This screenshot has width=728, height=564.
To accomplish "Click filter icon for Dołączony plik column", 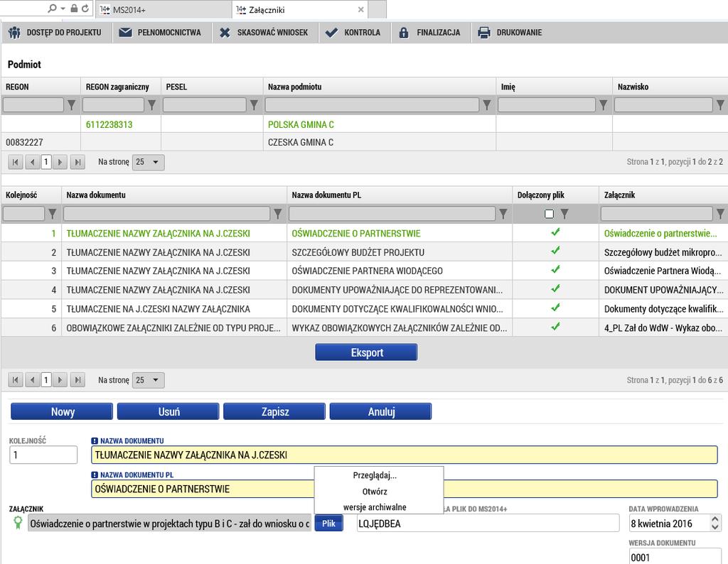I will 564,213.
